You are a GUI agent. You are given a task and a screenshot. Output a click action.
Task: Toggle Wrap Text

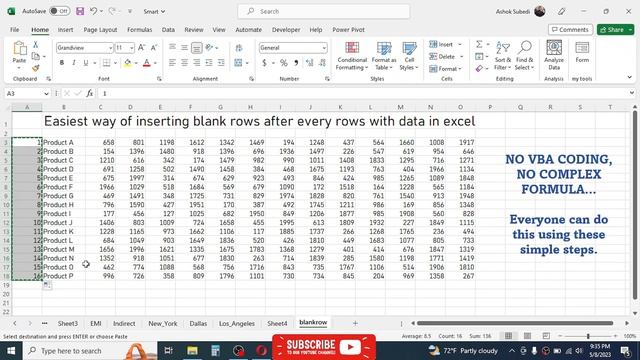tap(239, 48)
